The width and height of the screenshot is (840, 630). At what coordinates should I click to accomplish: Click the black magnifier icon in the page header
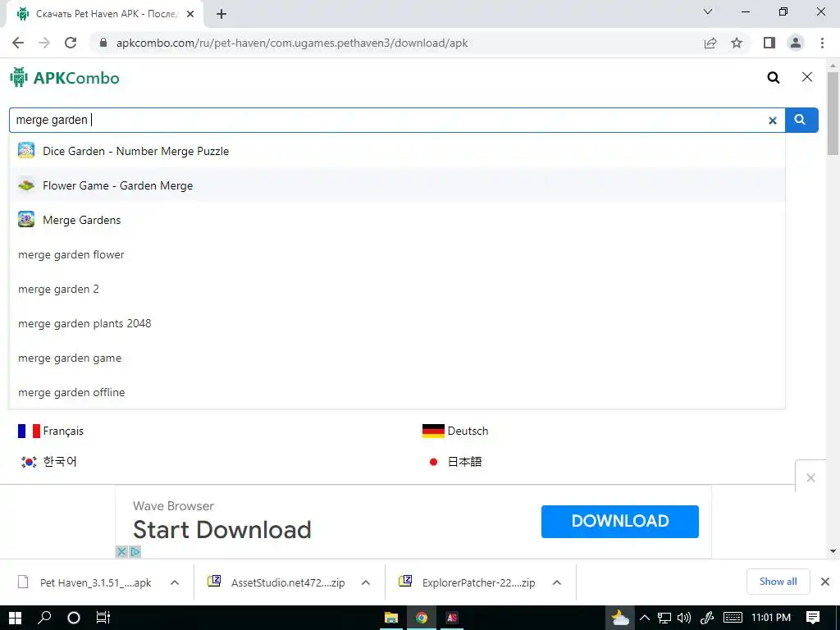click(x=773, y=78)
